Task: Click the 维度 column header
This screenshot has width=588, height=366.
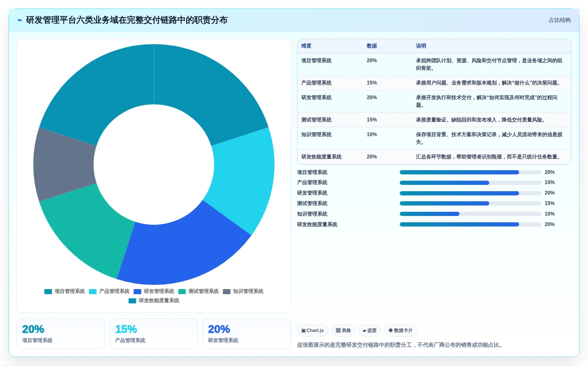Action: [x=306, y=46]
